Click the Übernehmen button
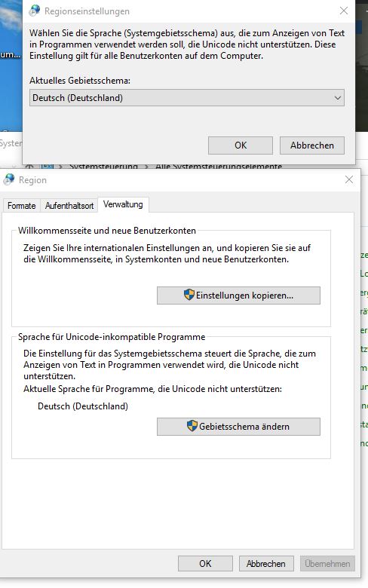The height and width of the screenshot is (588, 368). coord(327,563)
